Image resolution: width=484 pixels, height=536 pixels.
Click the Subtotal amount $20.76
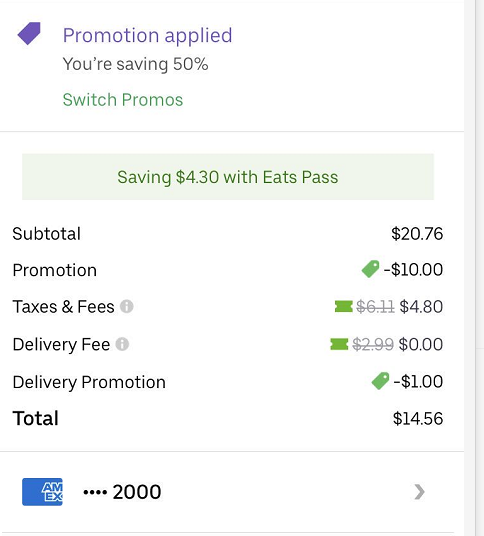[x=417, y=234]
